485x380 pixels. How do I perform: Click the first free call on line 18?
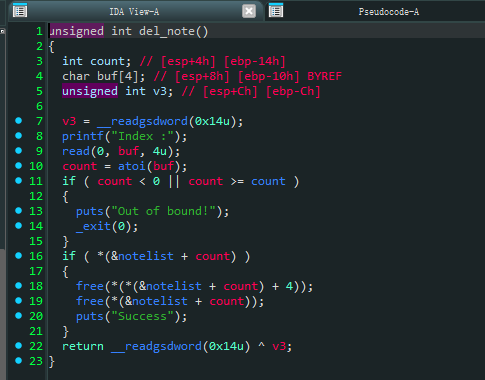pos(90,286)
